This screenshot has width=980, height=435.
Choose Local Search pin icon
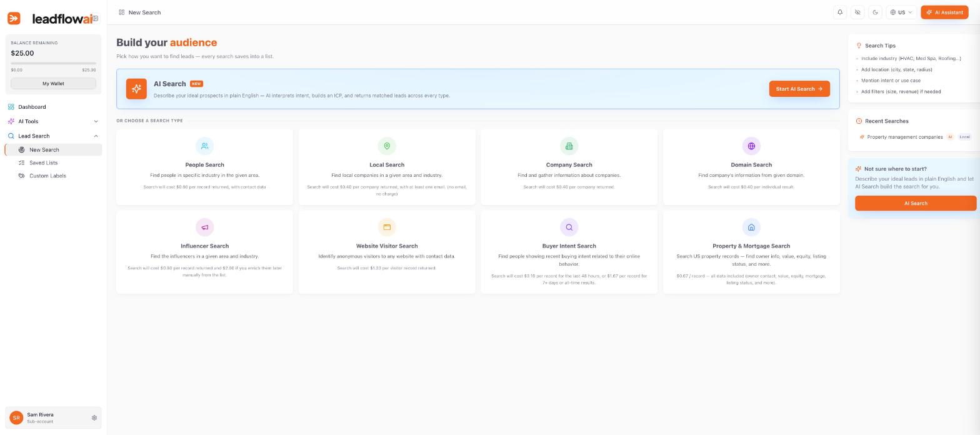click(x=387, y=146)
